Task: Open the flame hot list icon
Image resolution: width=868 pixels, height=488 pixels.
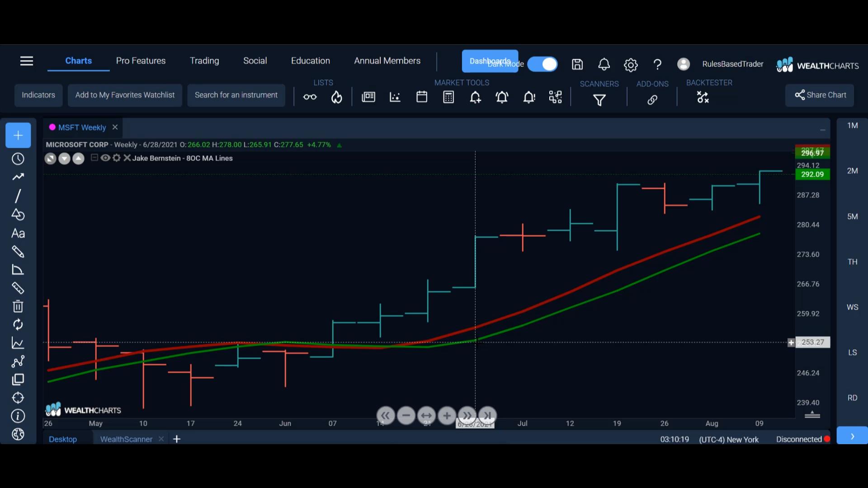Action: tap(337, 97)
